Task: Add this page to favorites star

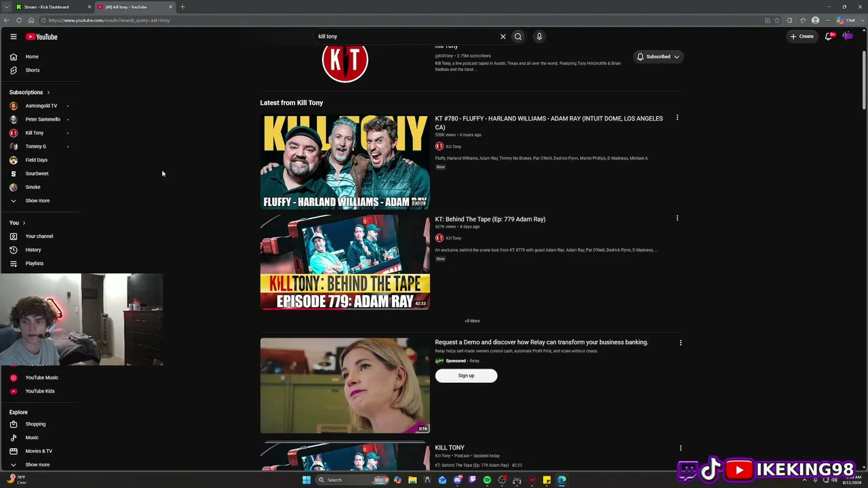Action: coord(777,20)
